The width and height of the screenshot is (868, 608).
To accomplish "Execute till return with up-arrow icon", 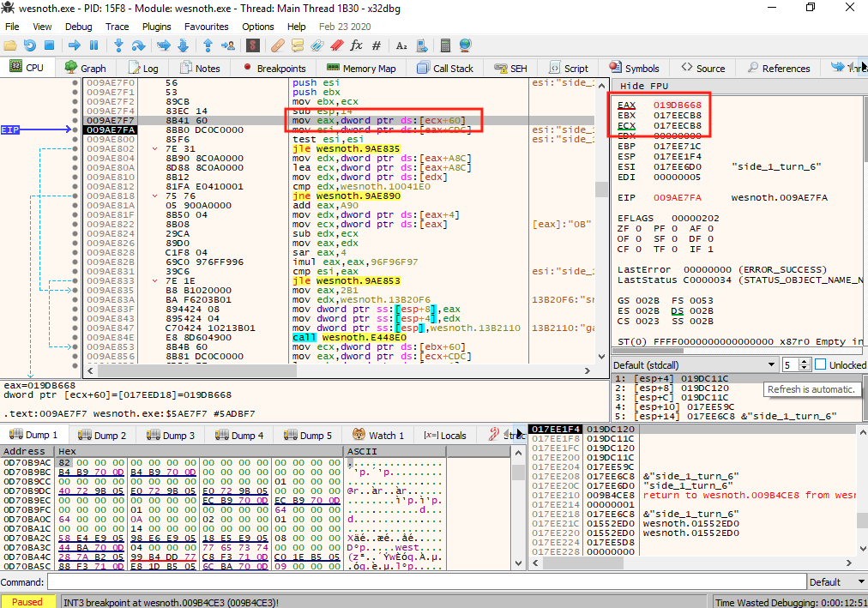I will click(208, 45).
